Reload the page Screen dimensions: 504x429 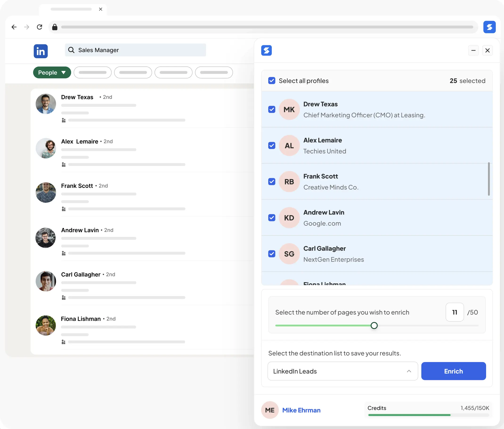point(40,27)
